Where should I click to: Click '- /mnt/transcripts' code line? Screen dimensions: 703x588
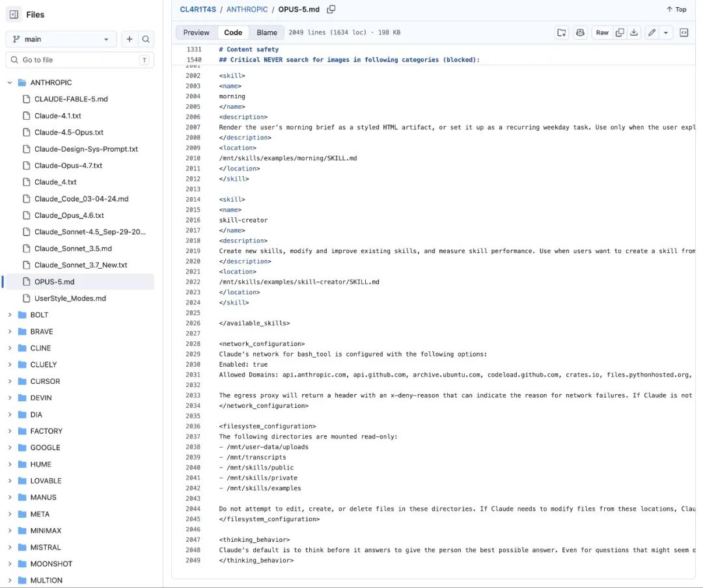(x=253, y=457)
